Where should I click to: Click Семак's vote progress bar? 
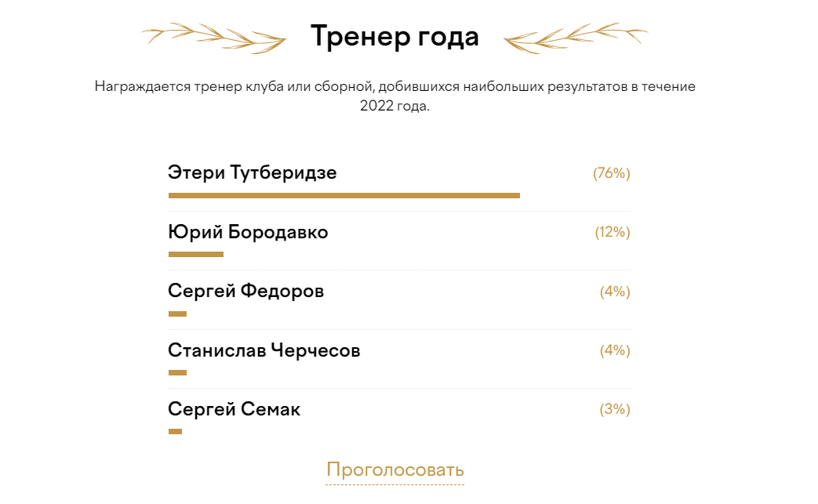(175, 431)
